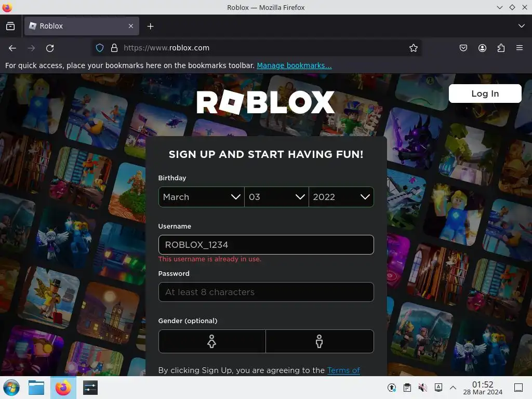Viewport: 532px width, 399px height.
Task: Bookmark this page with the star icon
Action: pos(413,48)
